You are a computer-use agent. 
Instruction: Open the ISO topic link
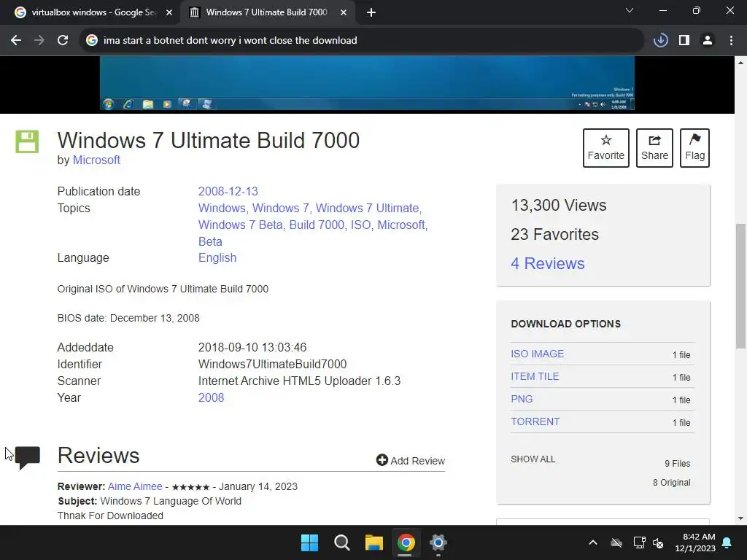(x=360, y=225)
